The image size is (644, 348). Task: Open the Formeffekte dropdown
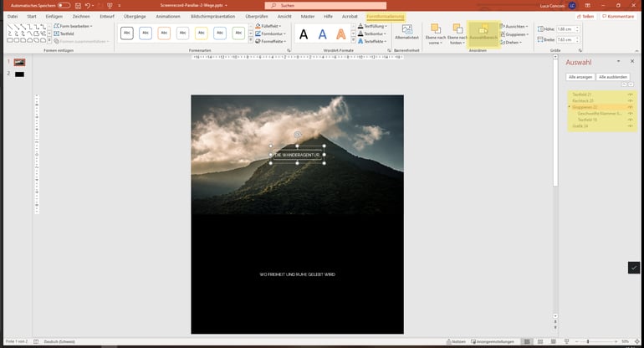271,42
